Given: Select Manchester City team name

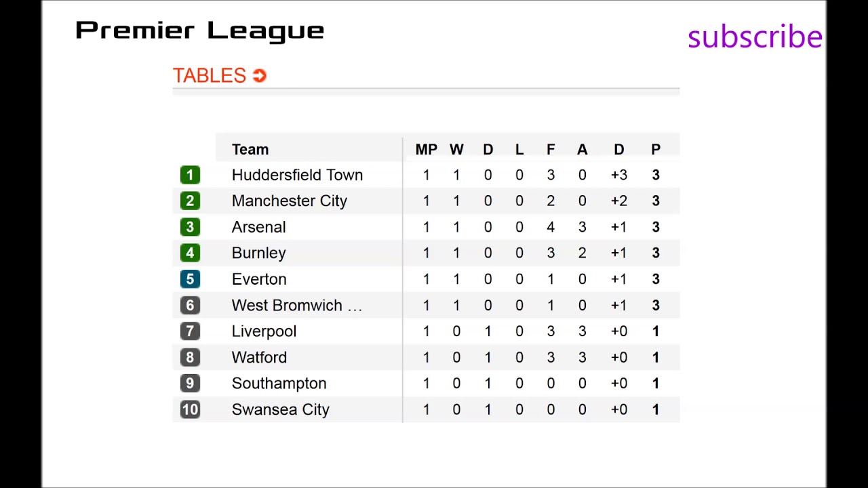Looking at the screenshot, I should point(289,201).
